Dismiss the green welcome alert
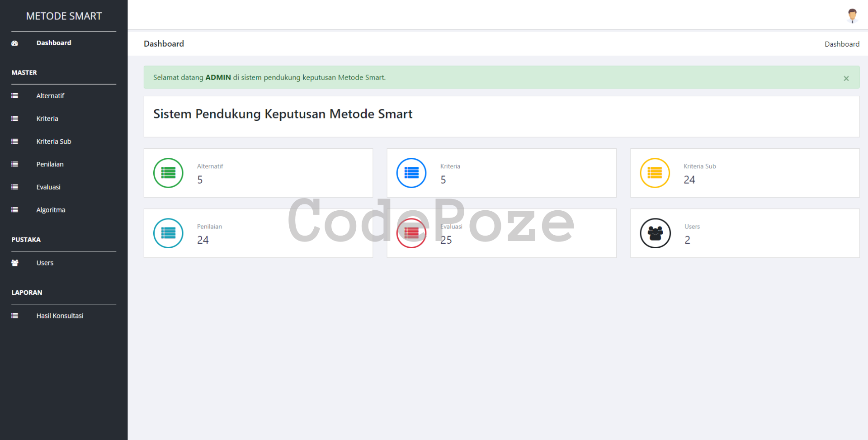Image resolution: width=868 pixels, height=440 pixels. (x=846, y=78)
